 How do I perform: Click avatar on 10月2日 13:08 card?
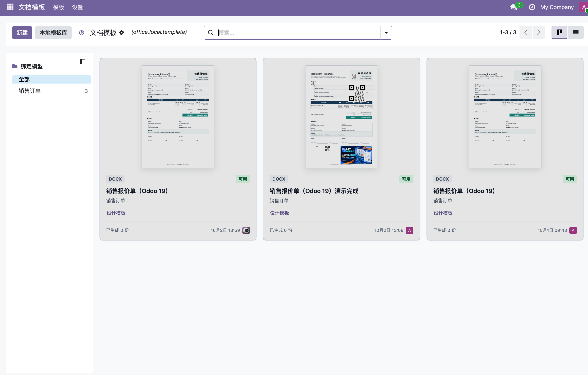pos(409,230)
